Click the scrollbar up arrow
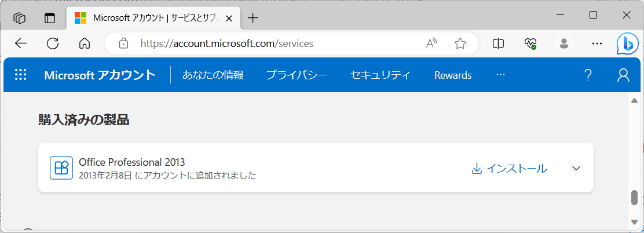Image resolution: width=644 pixels, height=233 pixels. point(634,101)
